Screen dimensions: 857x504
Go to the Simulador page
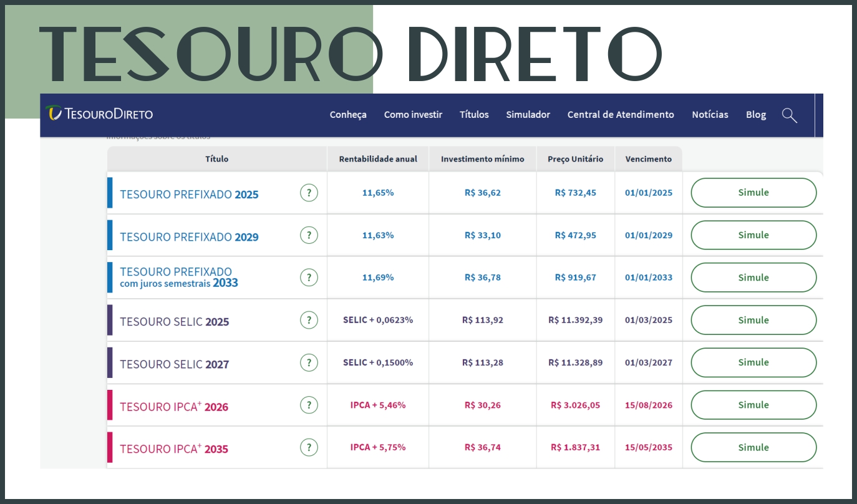coord(528,115)
